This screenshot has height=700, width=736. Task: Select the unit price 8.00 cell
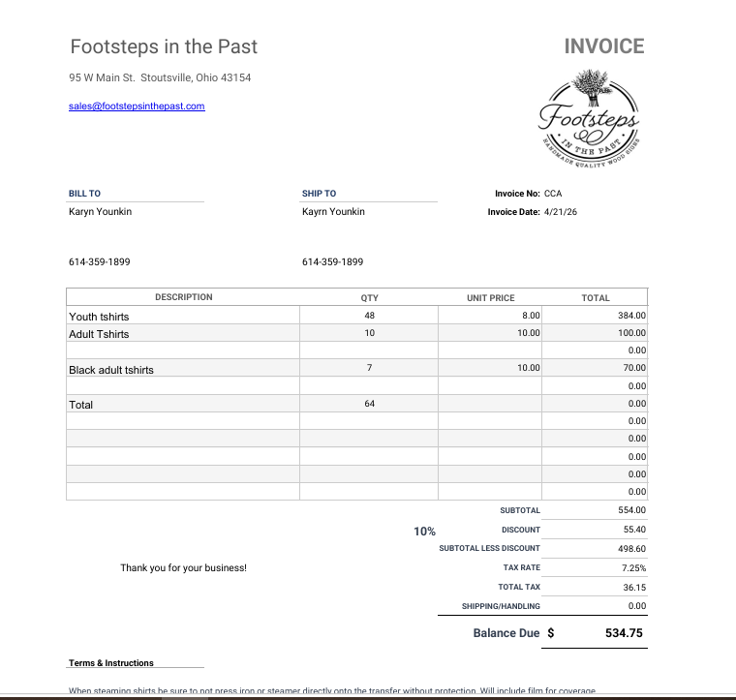490,316
